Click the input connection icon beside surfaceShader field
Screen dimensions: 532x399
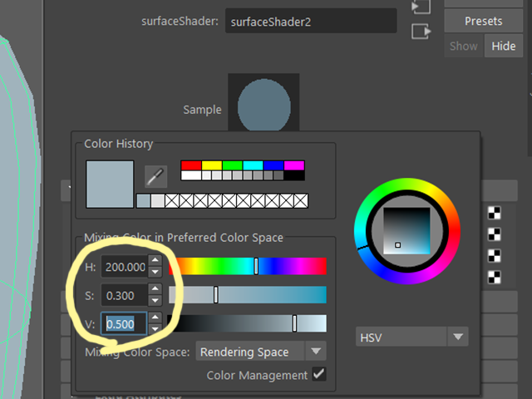coord(421,7)
